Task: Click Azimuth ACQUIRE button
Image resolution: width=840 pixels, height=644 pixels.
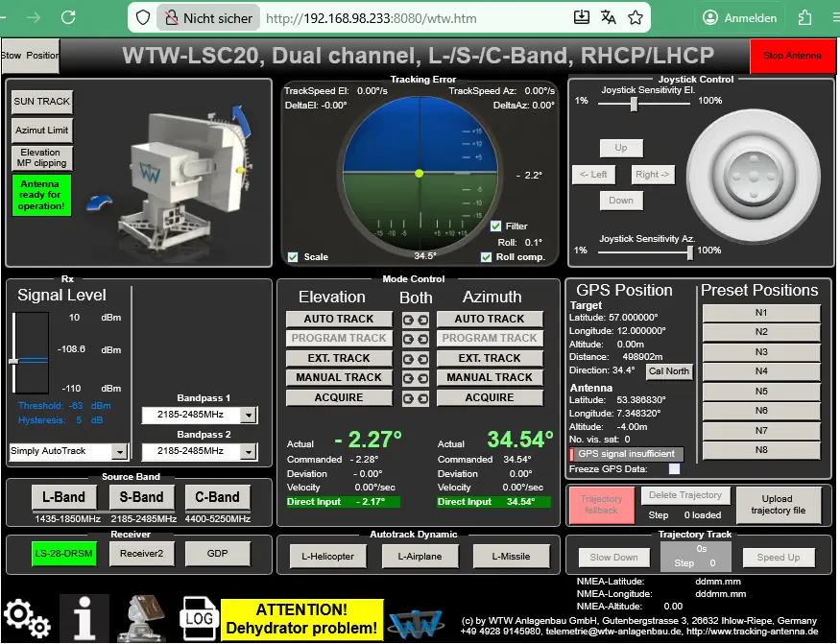Action: click(x=490, y=397)
